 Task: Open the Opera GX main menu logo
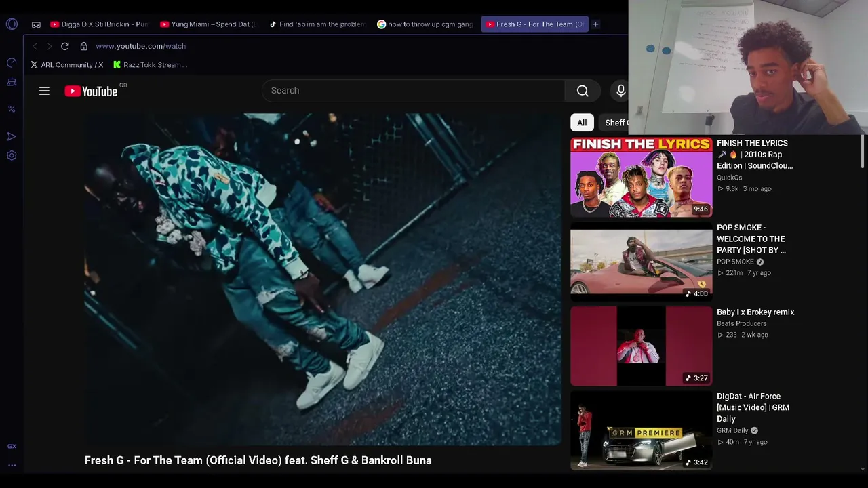tap(12, 24)
